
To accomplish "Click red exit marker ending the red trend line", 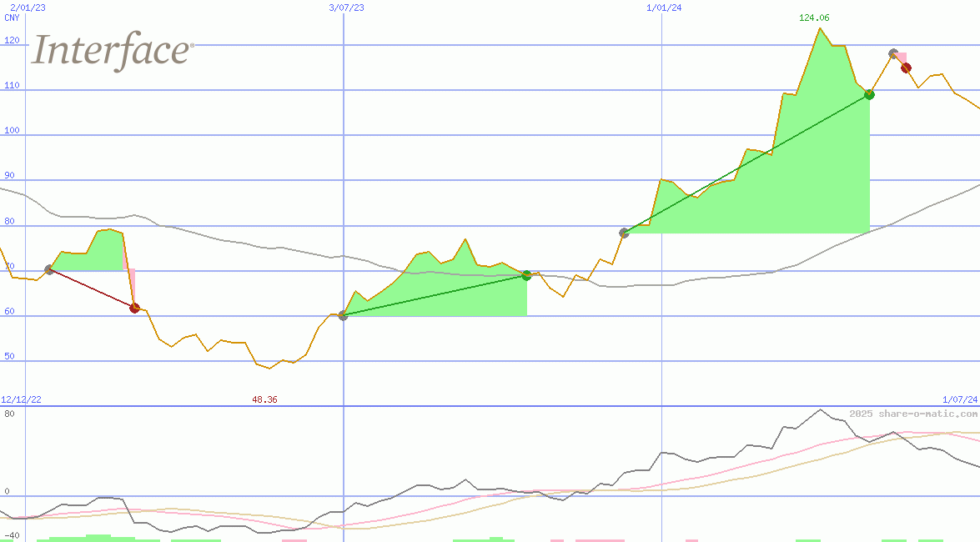I will pos(134,308).
